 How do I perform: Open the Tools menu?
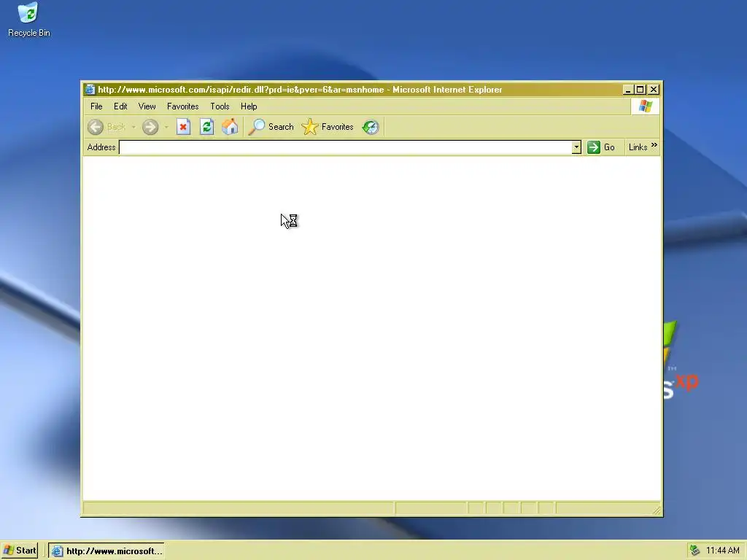(x=220, y=106)
